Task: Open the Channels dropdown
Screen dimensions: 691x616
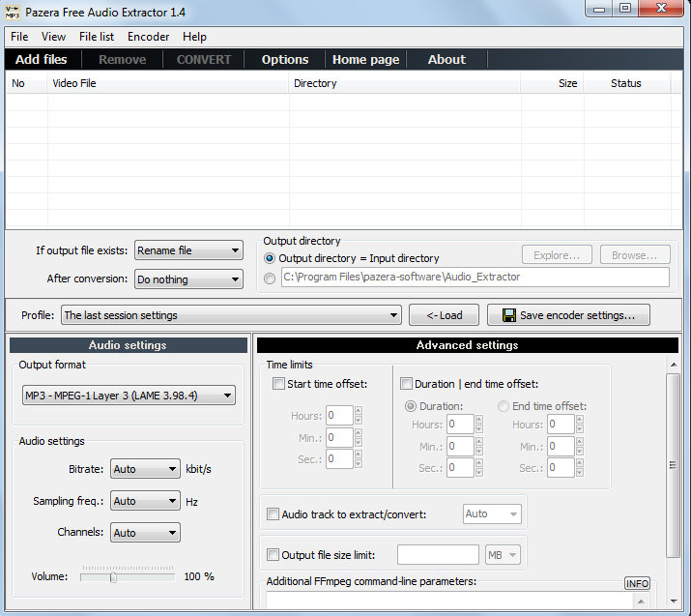Action: point(145,533)
